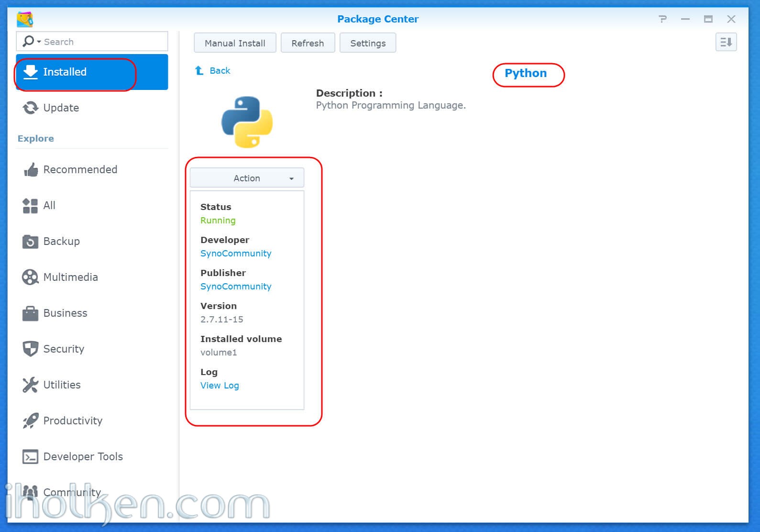The image size is (760, 532).
Task: Click the Refresh button
Action: 308,43
